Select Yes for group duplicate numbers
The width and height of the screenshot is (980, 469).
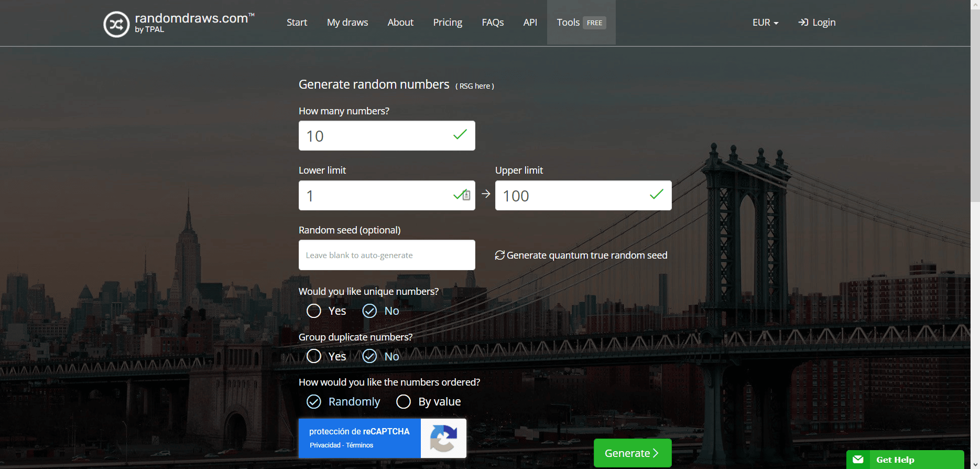(314, 357)
